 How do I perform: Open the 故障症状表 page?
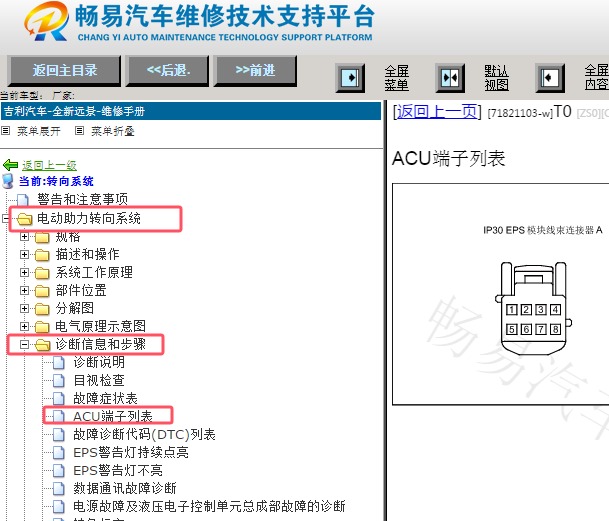(x=105, y=398)
